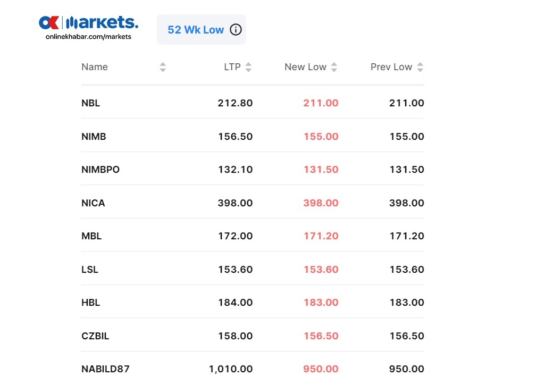Select NIMBPO Prev Low value 131.50
This screenshot has width=553, height=392.
click(x=407, y=170)
